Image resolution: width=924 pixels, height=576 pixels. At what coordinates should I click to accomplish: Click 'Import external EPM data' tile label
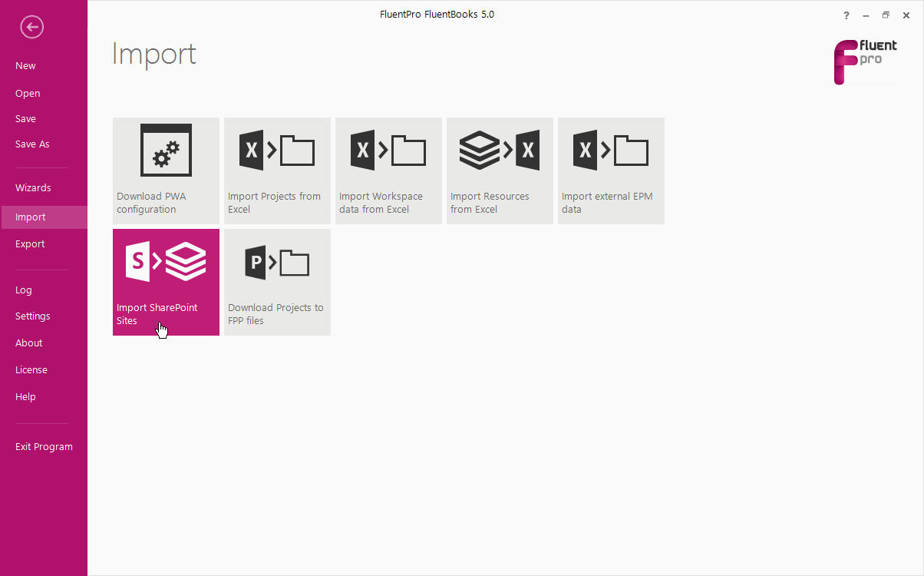click(x=607, y=203)
